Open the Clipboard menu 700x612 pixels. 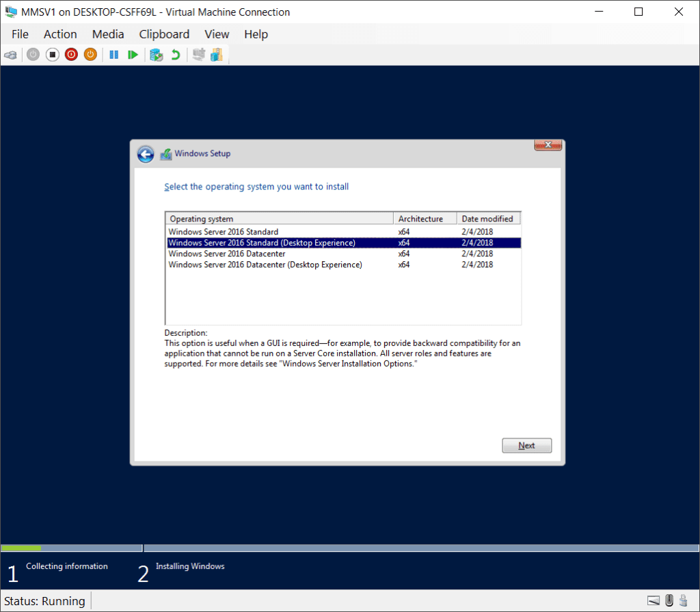click(164, 34)
